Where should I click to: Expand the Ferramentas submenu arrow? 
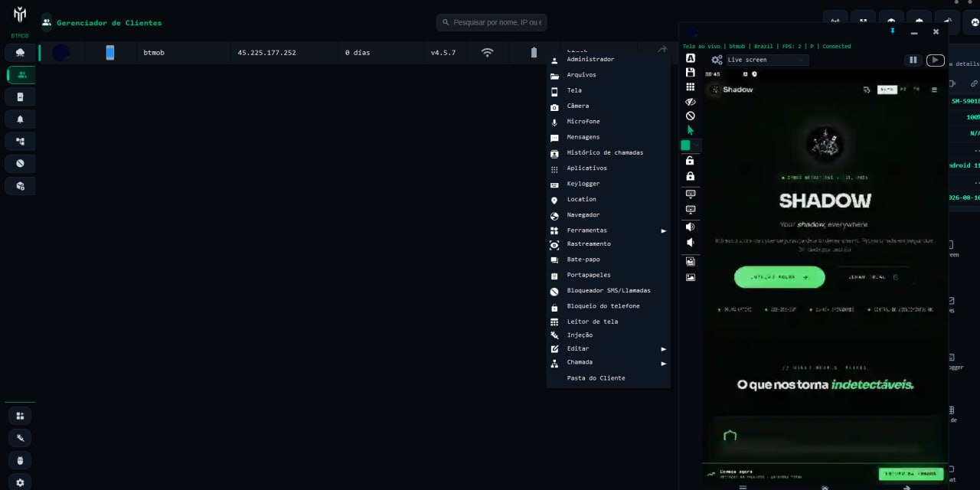[x=664, y=230]
